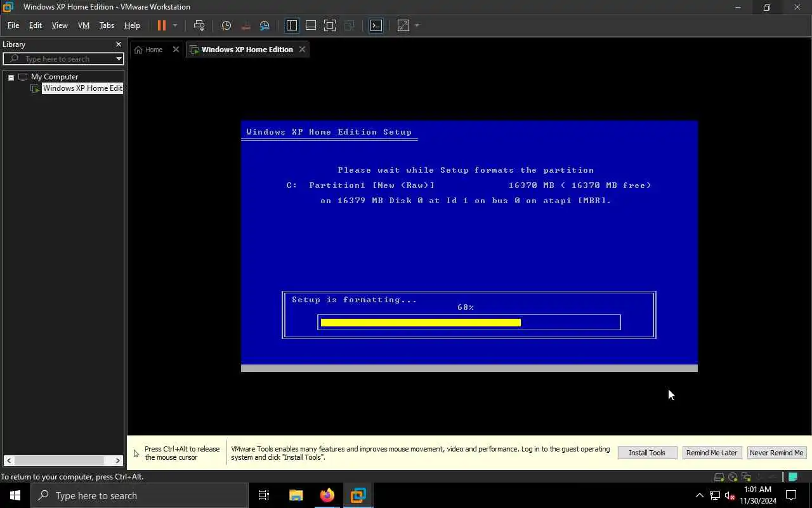Viewport: 812px width, 508px height.
Task: Click the muted volume tray icon
Action: click(730, 495)
